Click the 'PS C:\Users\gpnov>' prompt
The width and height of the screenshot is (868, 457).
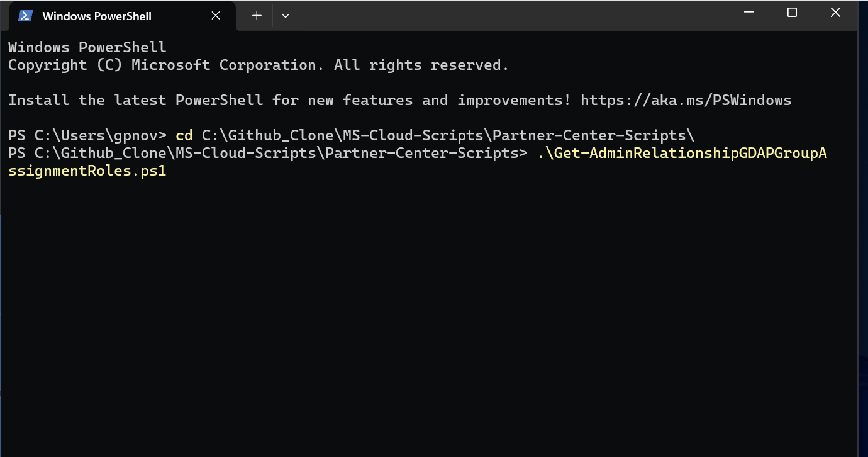(x=87, y=135)
